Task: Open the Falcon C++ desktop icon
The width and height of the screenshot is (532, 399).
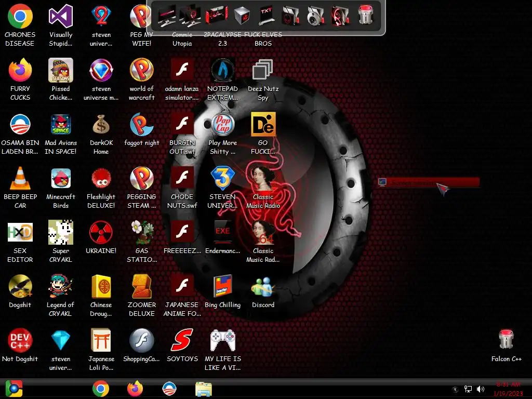Action: (506, 339)
